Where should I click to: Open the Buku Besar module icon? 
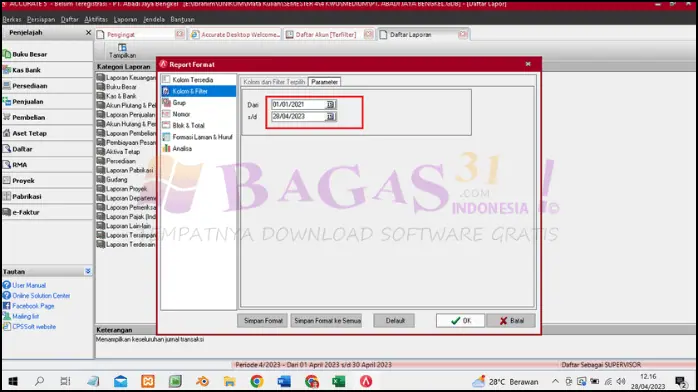(x=7, y=54)
